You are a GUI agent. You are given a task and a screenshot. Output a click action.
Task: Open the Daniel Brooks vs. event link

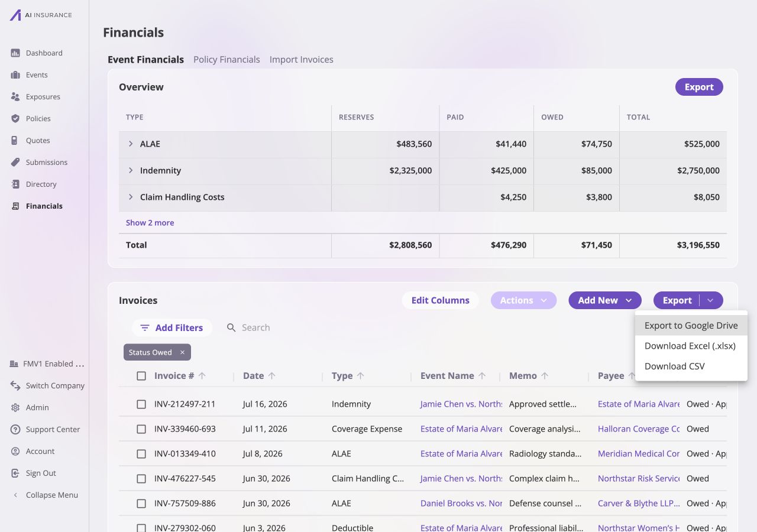[x=461, y=504]
